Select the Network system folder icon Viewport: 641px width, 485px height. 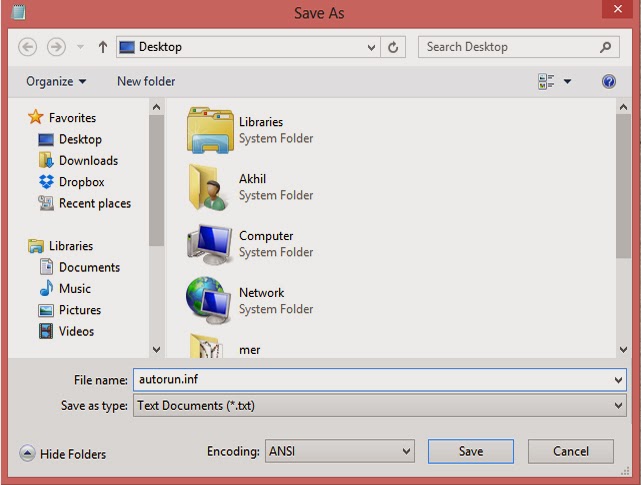[210, 300]
